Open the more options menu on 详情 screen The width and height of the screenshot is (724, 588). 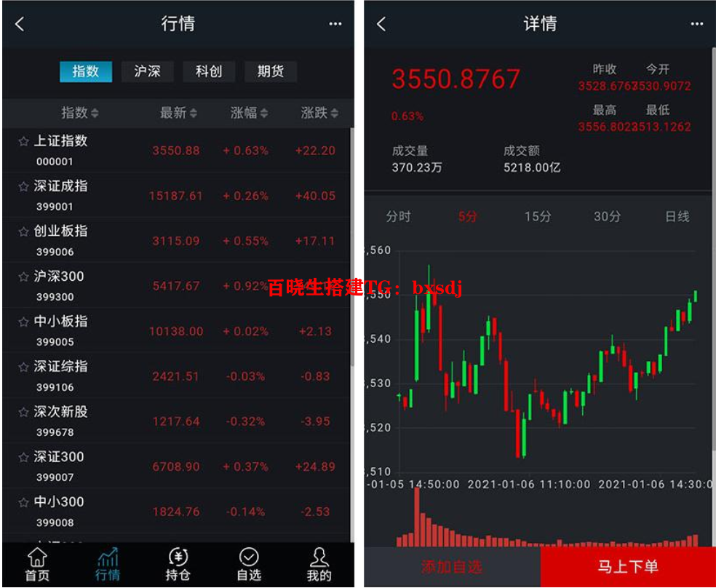click(x=697, y=24)
